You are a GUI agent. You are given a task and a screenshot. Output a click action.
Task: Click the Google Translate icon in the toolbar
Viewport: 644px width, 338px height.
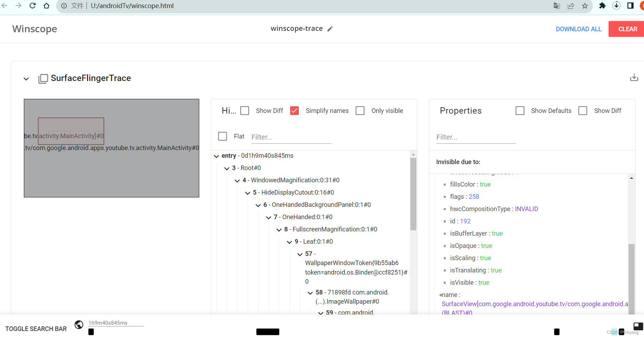tap(557, 6)
